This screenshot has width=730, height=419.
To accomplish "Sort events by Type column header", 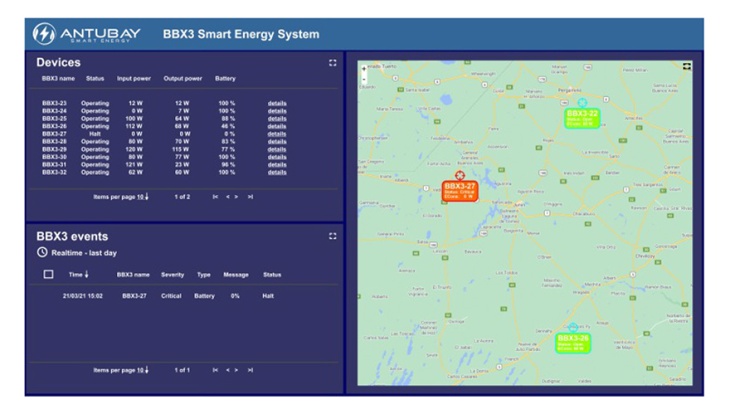I will 203,275.
